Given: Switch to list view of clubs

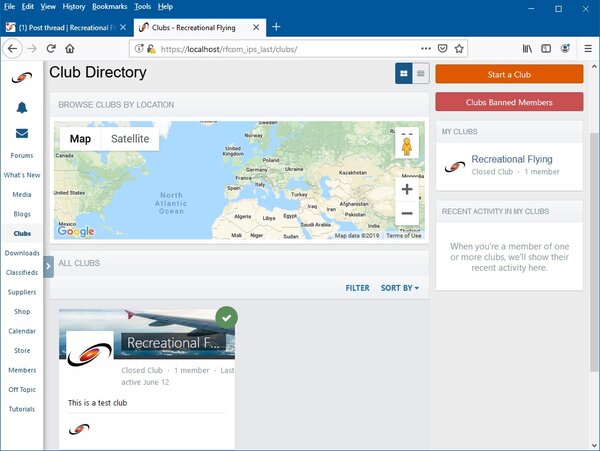Looking at the screenshot, I should click(421, 73).
